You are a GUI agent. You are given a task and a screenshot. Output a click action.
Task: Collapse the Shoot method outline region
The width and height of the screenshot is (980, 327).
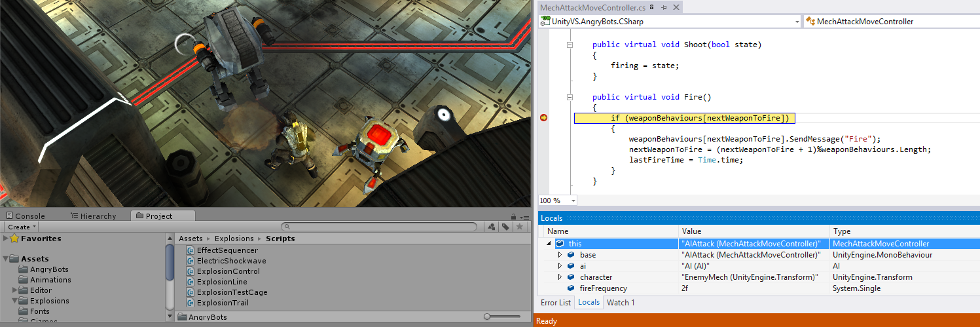click(570, 45)
